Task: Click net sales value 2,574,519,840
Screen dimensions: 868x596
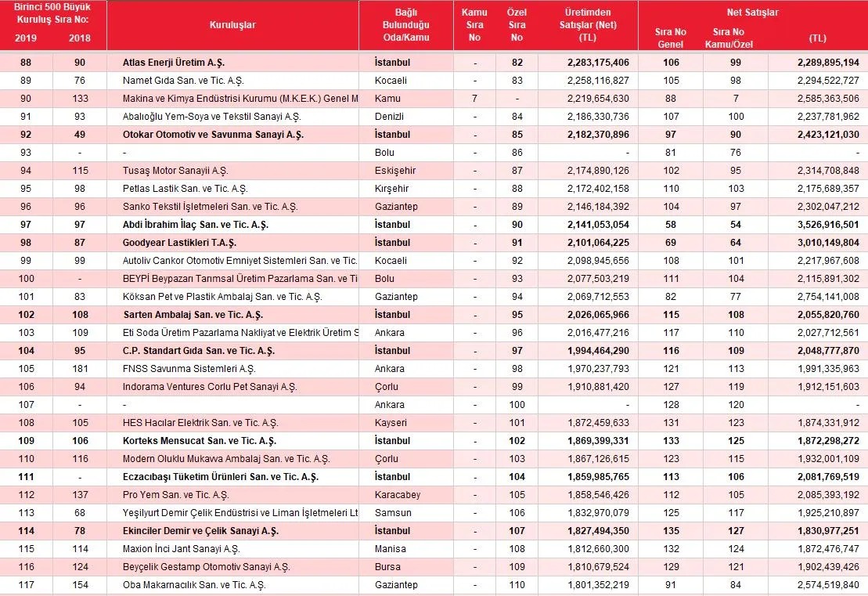Action: pos(828,585)
